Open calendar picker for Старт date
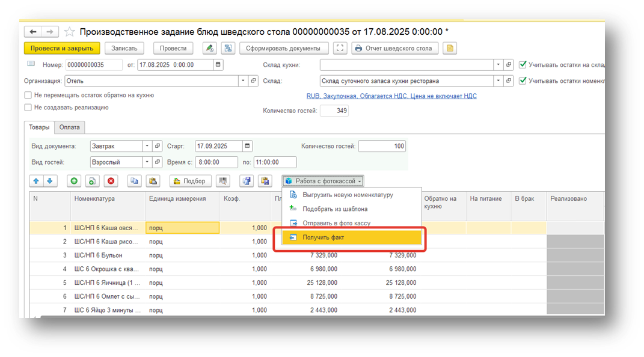Screen dimensions: 644x357 (248, 146)
